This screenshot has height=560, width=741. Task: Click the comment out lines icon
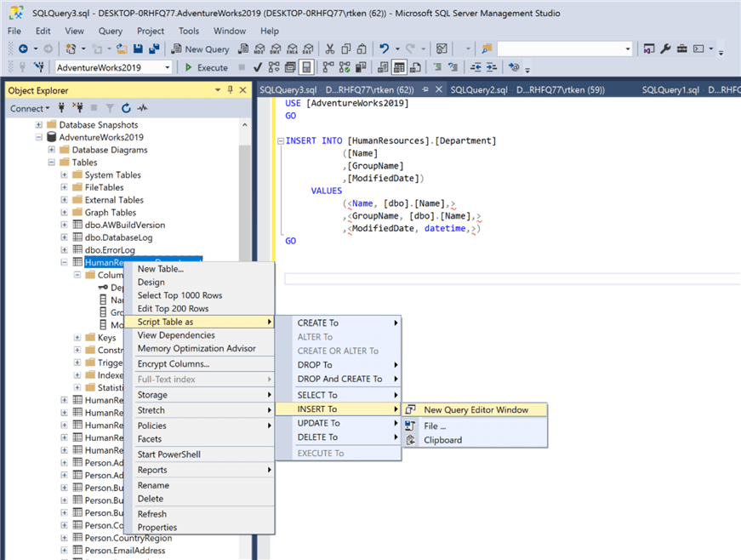coord(437,67)
